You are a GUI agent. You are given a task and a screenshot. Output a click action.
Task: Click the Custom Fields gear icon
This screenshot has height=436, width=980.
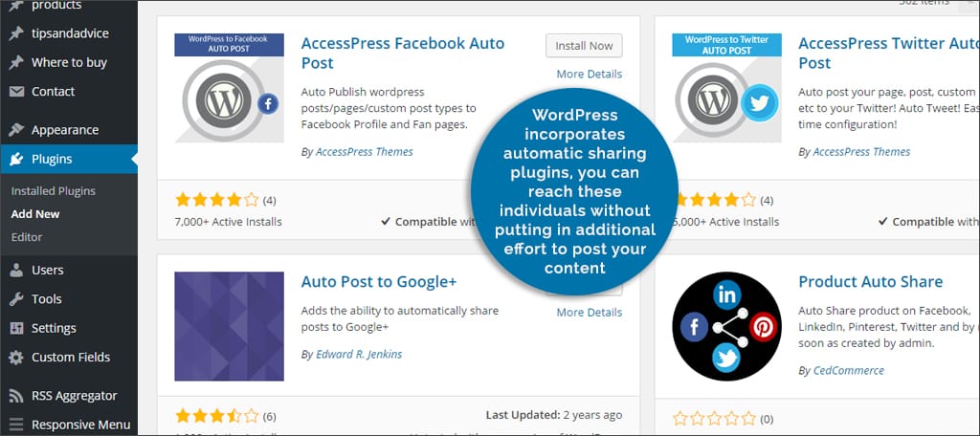(x=16, y=358)
